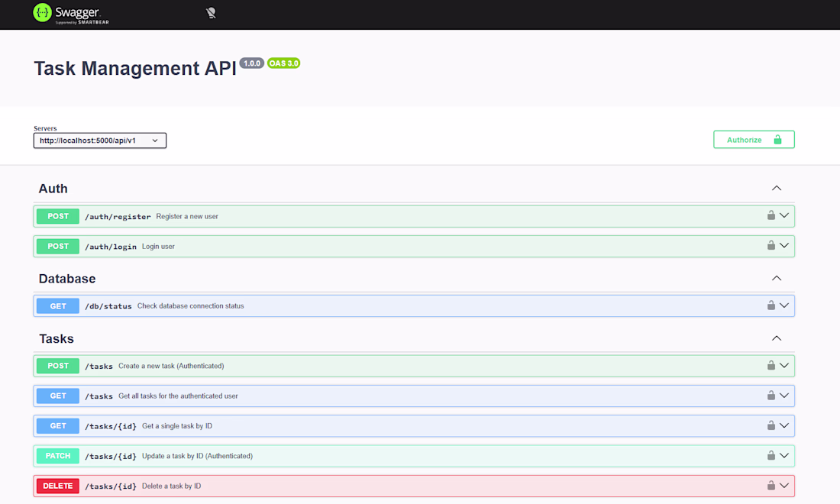This screenshot has width=840, height=504.
Task: Click the muted bell icon in the header
Action: pyautogui.click(x=211, y=13)
